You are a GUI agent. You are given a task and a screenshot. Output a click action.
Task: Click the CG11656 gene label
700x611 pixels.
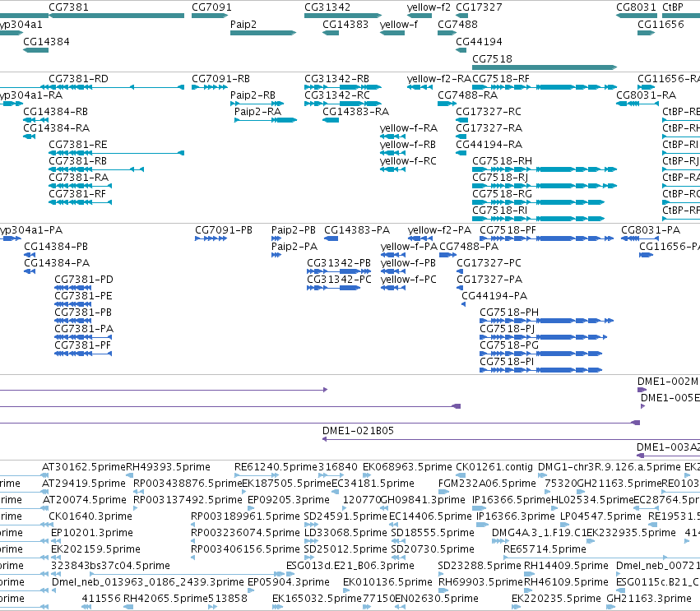[x=661, y=24]
